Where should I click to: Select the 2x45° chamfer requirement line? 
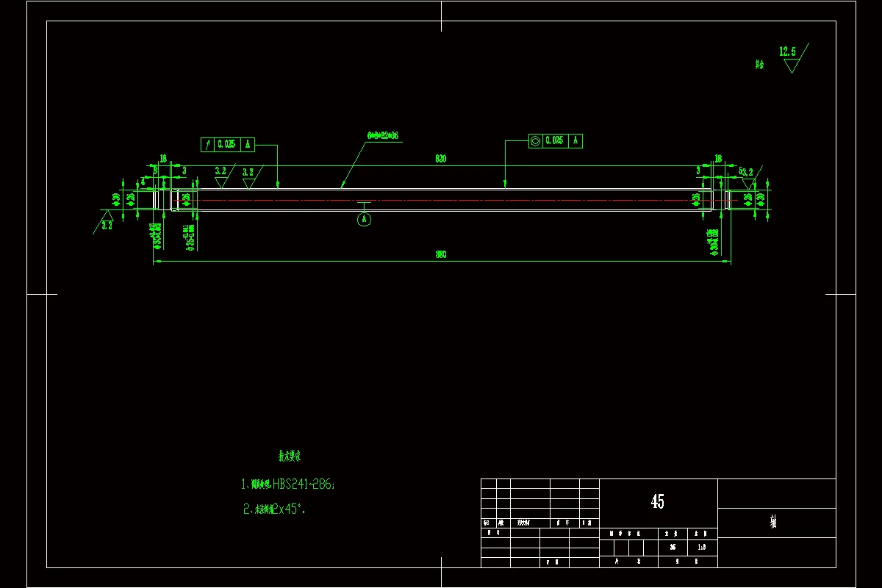pos(274,508)
